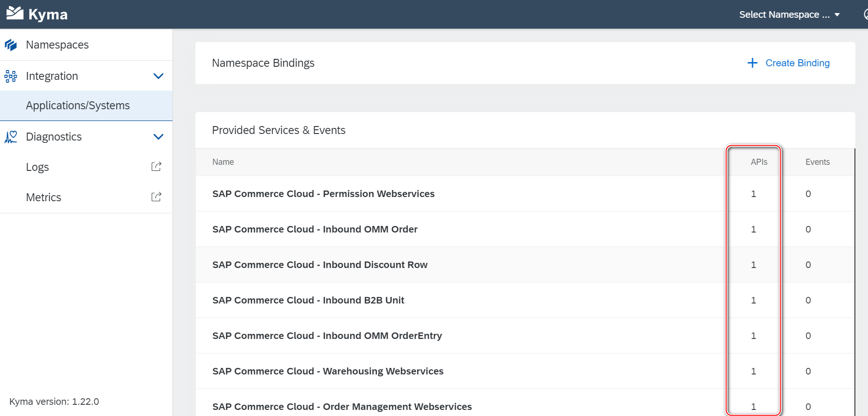
Task: Click Events count for Inbound B2B Unit row
Action: [x=808, y=300]
